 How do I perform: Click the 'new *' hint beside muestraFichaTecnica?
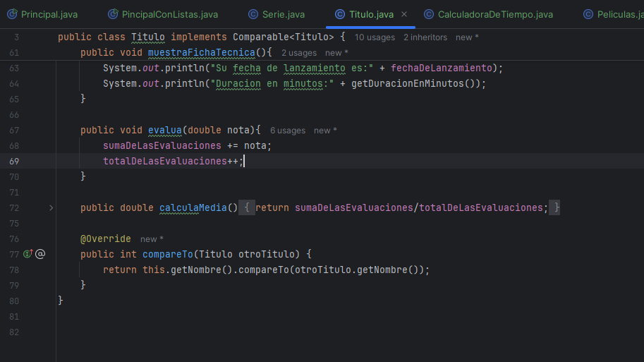[x=336, y=53]
